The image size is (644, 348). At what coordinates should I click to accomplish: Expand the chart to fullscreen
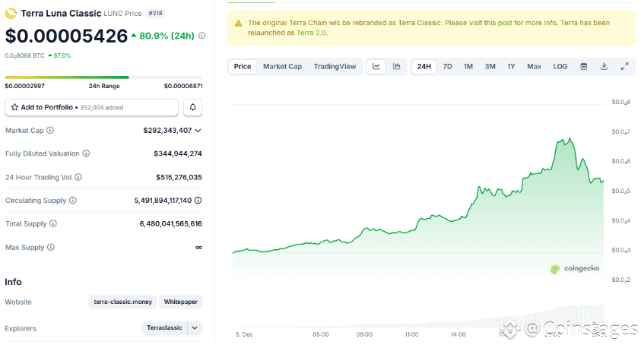[624, 67]
